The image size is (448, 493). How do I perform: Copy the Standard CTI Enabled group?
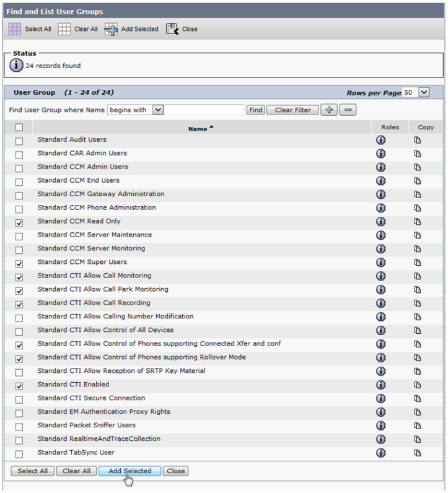(x=418, y=385)
